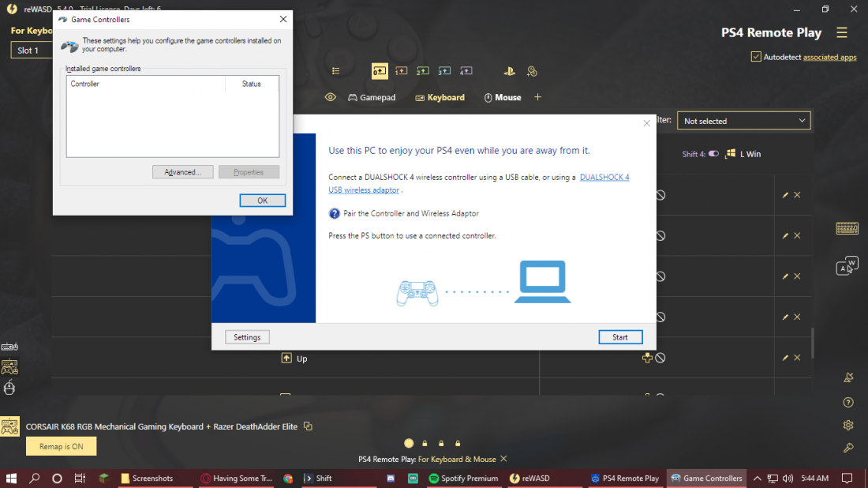Click the Pair Controller help question icon
This screenshot has width=868, height=488.
pos(335,213)
